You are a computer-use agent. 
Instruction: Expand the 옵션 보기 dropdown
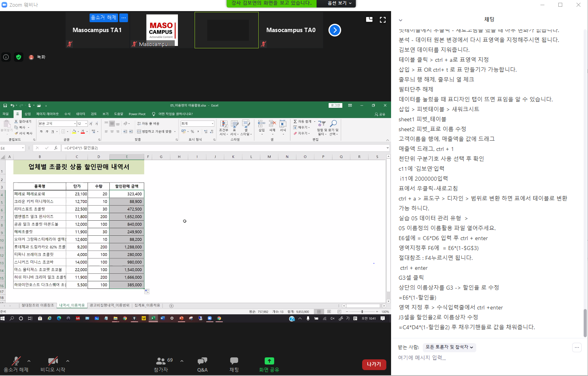coord(339,3)
